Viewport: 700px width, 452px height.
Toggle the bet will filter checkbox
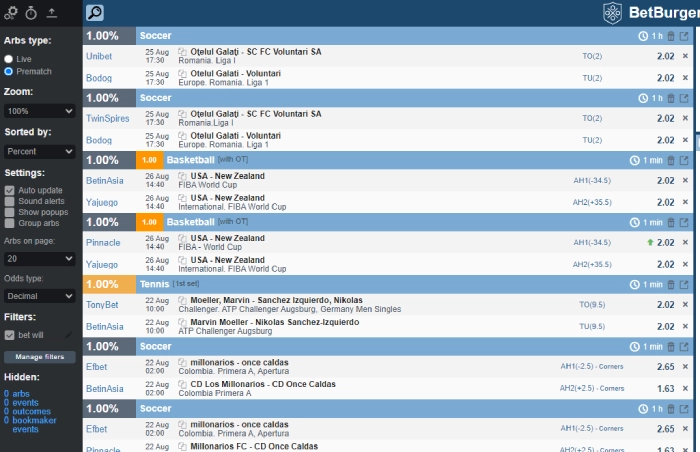pos(9,335)
